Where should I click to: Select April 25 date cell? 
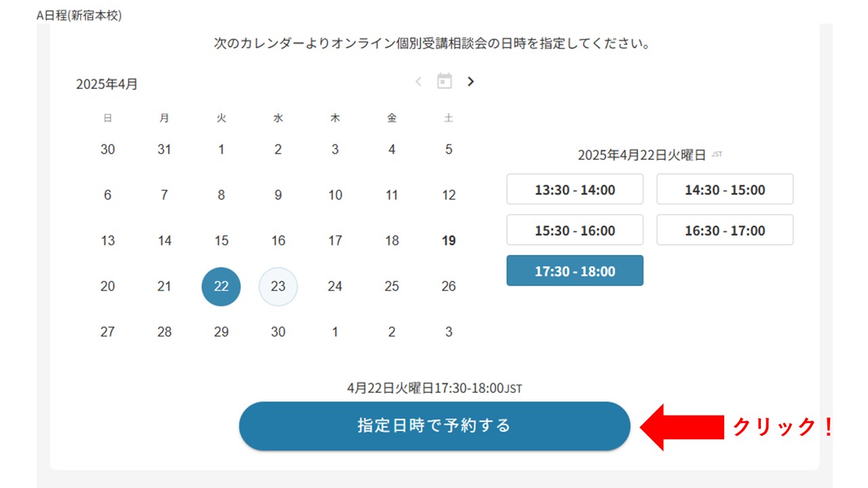(392, 286)
